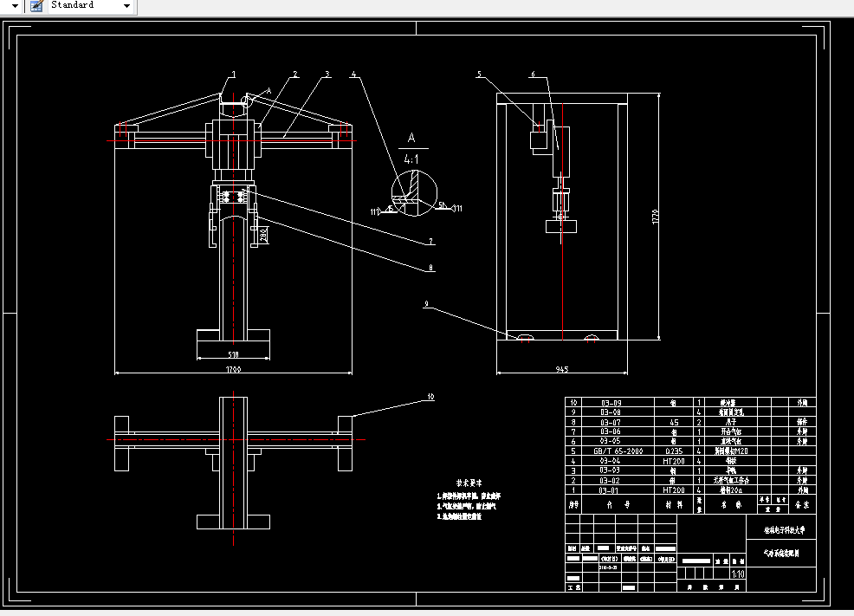This screenshot has height=616, width=854.
Task: Select leader callout number 10 near plan view
Action: click(430, 397)
